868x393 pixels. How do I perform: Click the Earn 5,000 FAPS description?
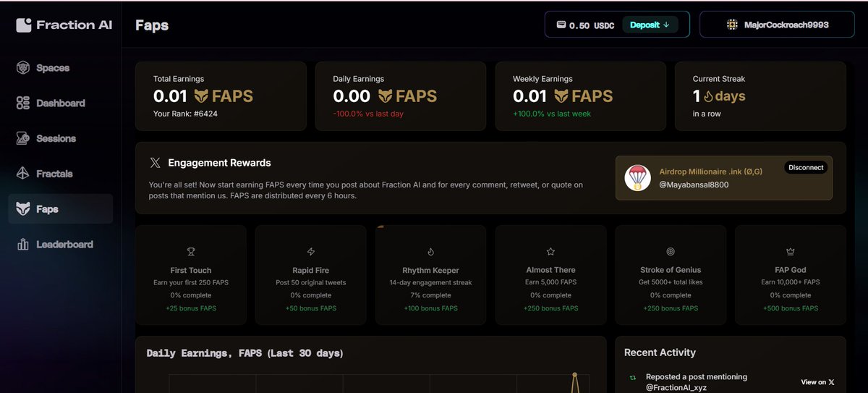tap(550, 282)
